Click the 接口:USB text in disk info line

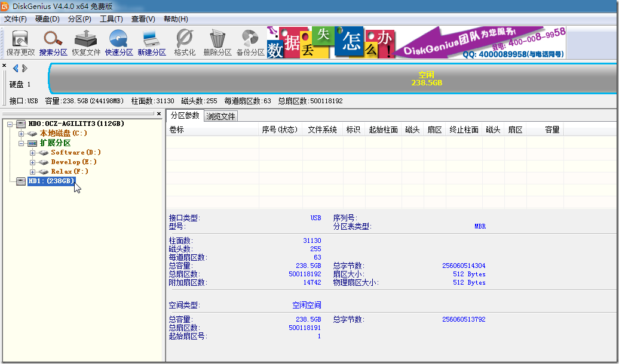pos(24,101)
